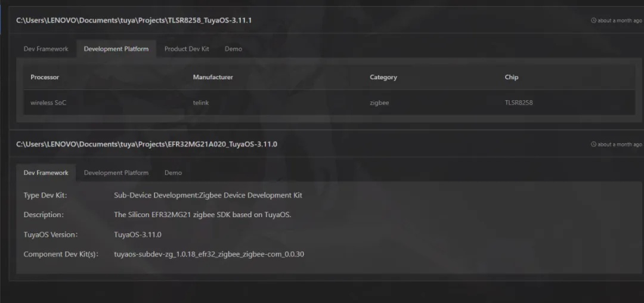
Task: Select the 'TLSR8258' chip cell
Action: click(519, 103)
